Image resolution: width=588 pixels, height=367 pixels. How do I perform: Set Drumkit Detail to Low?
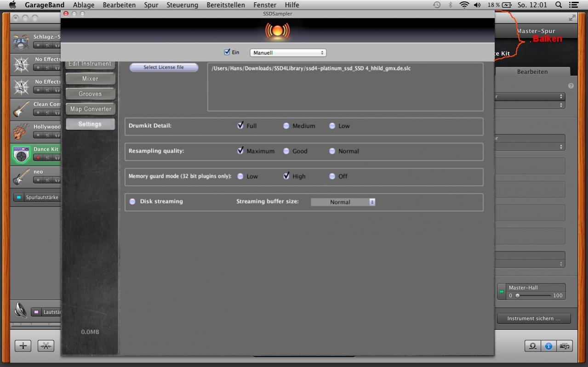pyautogui.click(x=332, y=126)
